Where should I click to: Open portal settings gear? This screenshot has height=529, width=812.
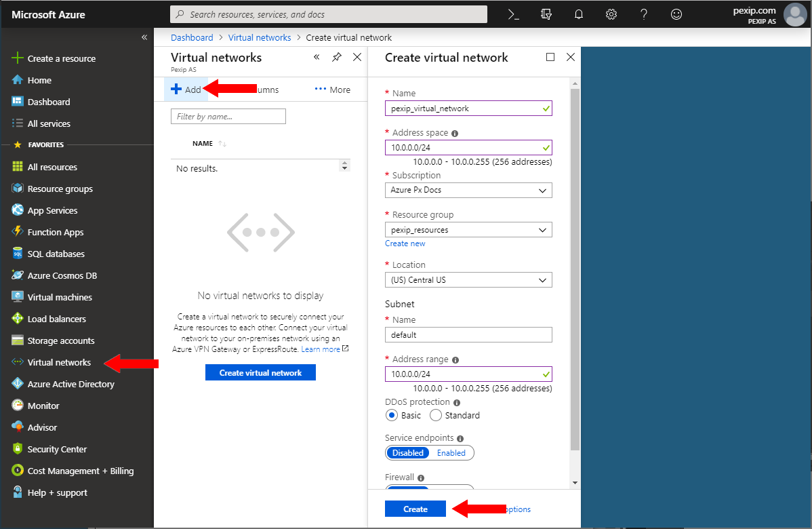(611, 14)
